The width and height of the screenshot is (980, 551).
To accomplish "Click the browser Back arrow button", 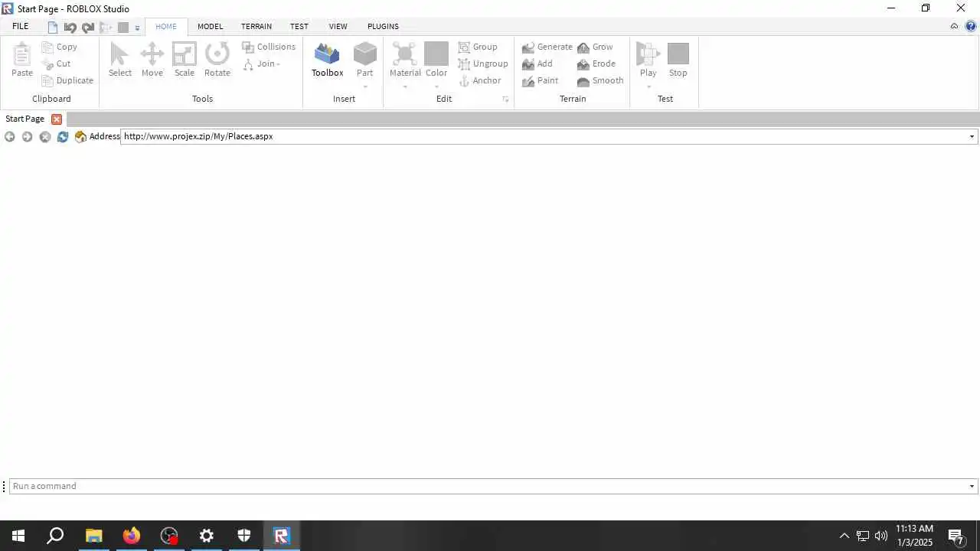I will tap(9, 137).
